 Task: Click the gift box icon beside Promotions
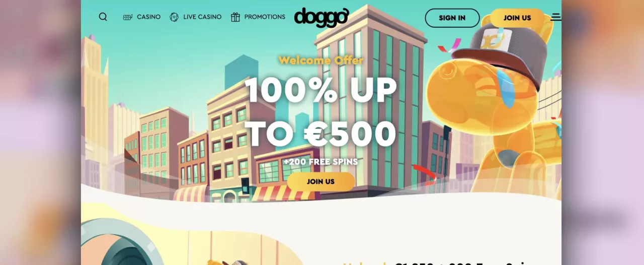click(x=235, y=17)
